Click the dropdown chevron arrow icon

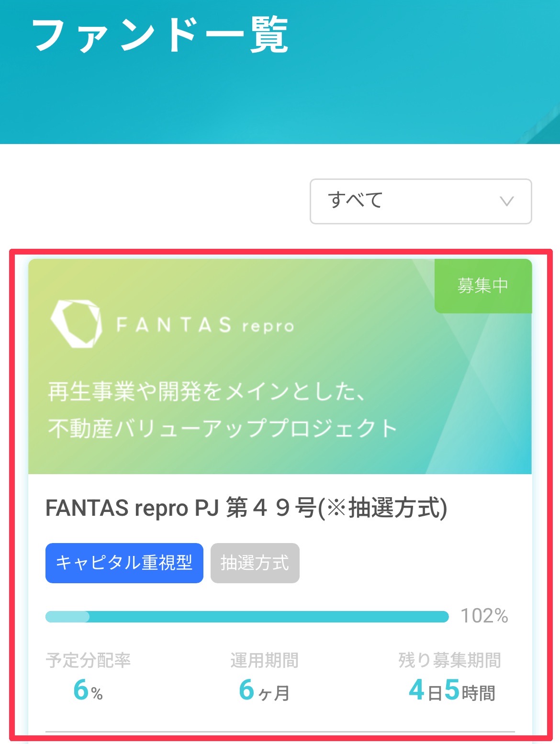(506, 201)
